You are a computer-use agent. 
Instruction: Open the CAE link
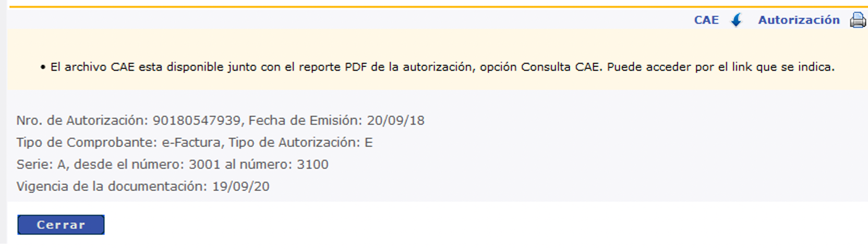(706, 20)
